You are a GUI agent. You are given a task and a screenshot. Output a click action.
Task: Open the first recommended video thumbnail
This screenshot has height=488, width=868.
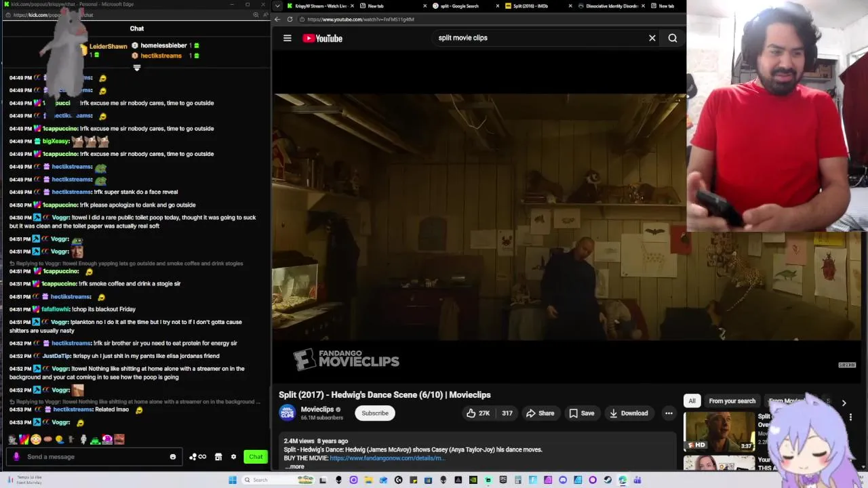tap(719, 432)
